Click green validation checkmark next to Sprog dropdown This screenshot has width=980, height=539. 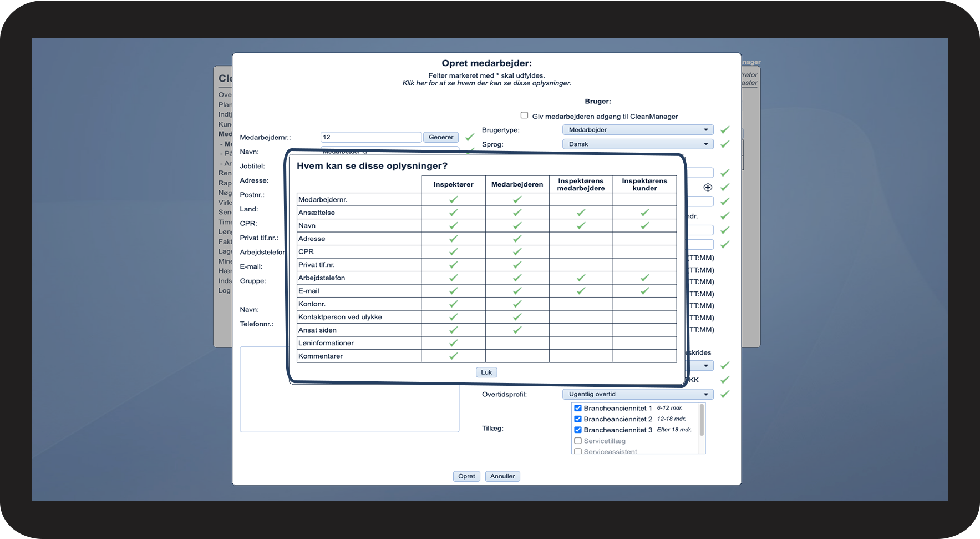725,144
